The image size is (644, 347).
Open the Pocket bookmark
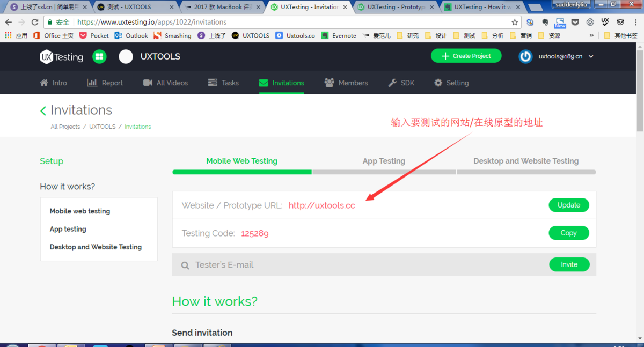[x=94, y=35]
